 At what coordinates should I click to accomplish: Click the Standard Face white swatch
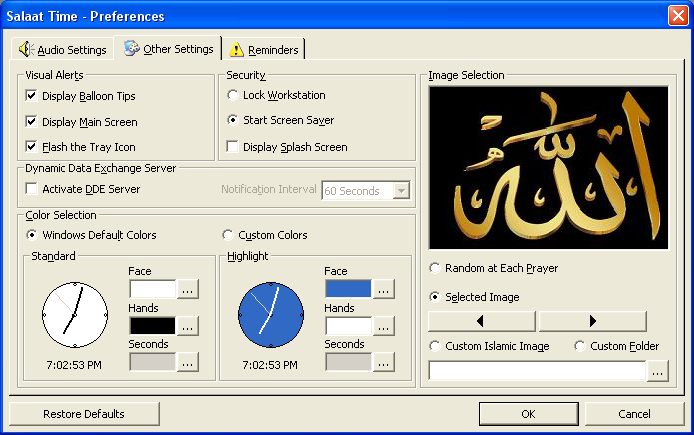(153, 289)
